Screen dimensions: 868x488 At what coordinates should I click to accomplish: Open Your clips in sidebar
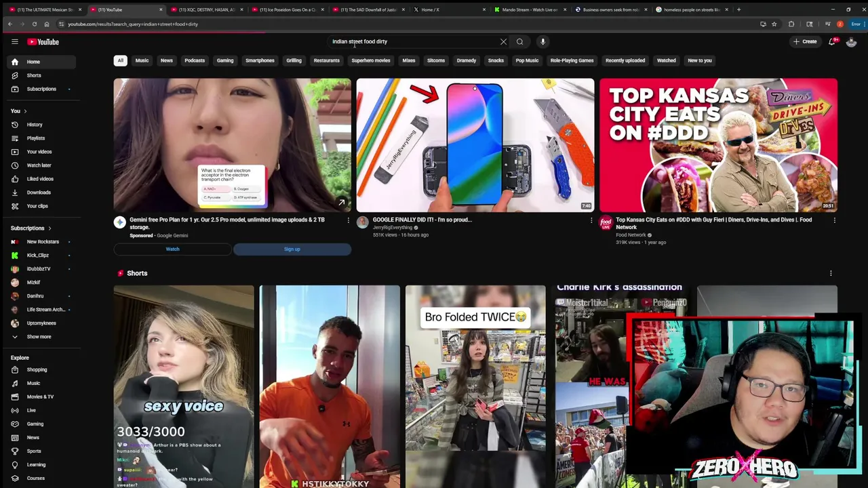41,206
